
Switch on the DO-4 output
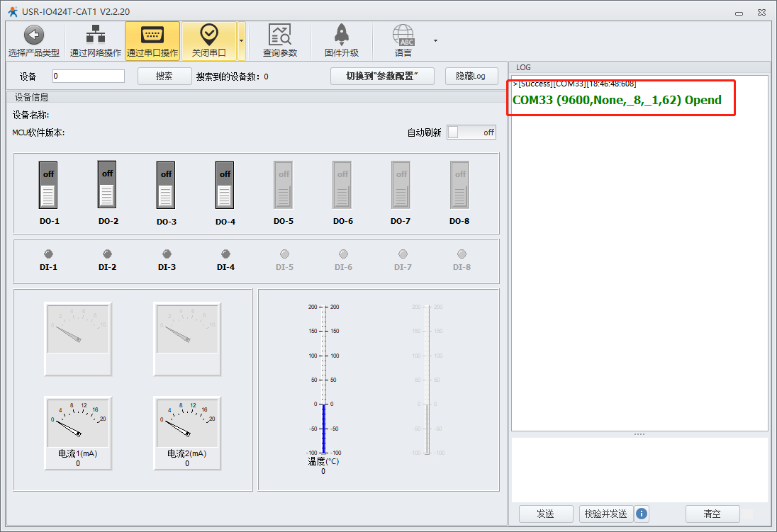(x=225, y=185)
